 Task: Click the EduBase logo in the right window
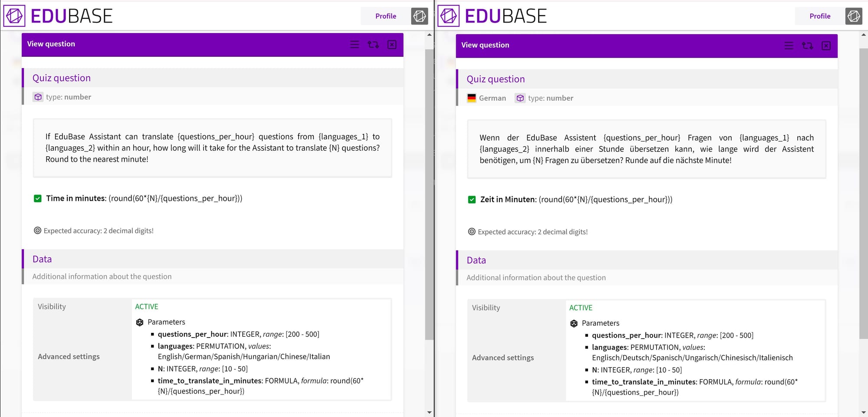point(492,16)
